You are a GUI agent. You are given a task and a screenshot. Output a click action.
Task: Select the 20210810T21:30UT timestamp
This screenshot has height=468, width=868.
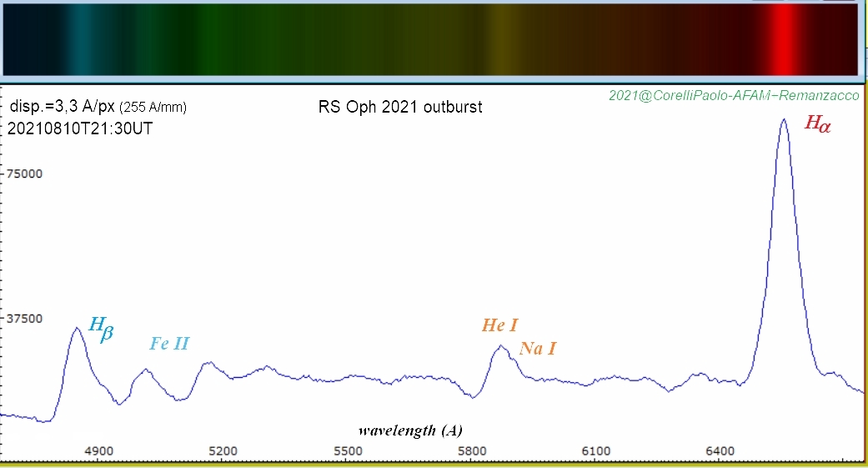(x=68, y=128)
